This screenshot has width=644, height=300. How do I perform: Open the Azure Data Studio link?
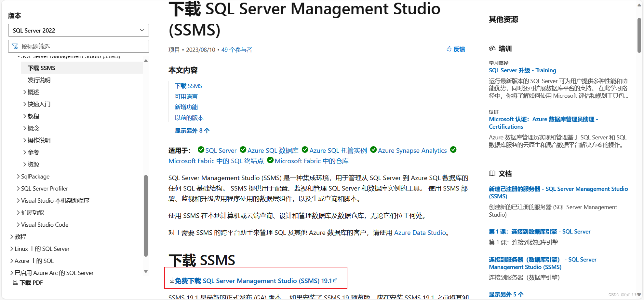click(420, 233)
